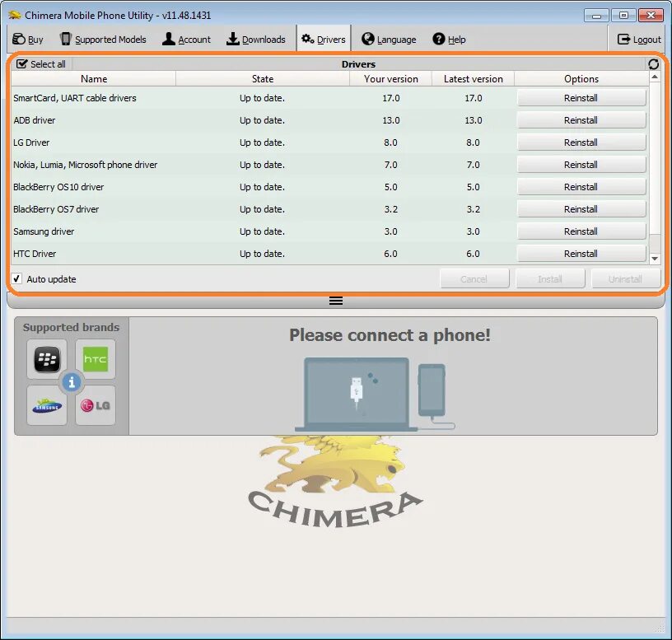Toggle the Auto update checkbox

[16, 278]
